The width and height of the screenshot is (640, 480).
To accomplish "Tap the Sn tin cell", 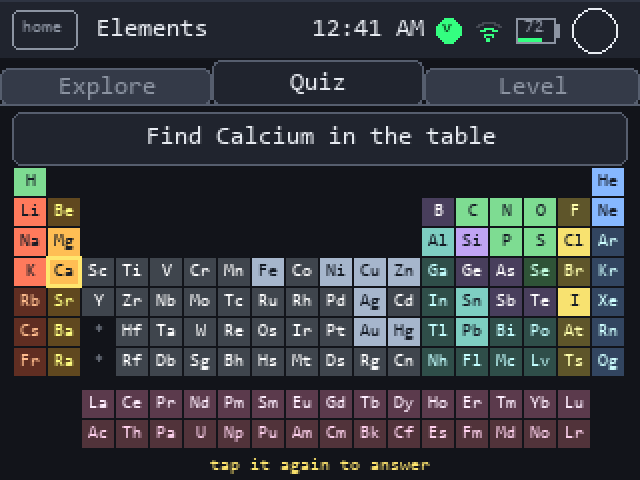I will coord(472,302).
